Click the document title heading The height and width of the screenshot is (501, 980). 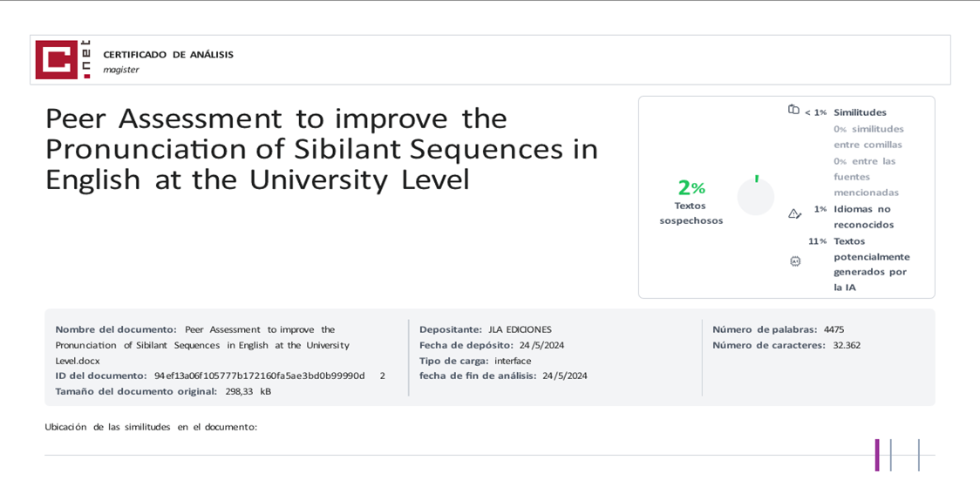[321, 149]
